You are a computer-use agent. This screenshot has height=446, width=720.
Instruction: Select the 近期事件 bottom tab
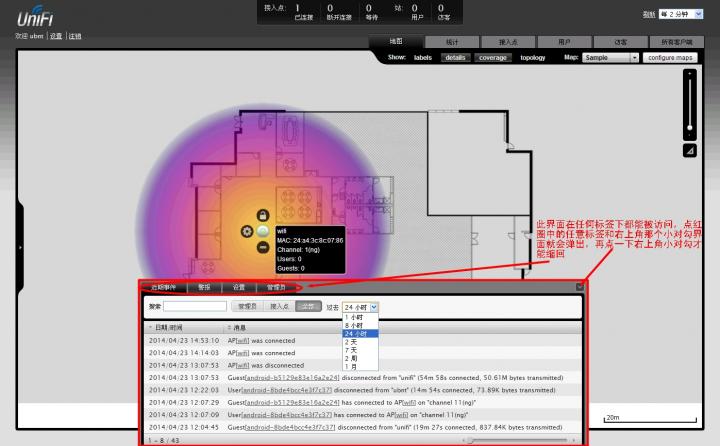click(x=163, y=287)
